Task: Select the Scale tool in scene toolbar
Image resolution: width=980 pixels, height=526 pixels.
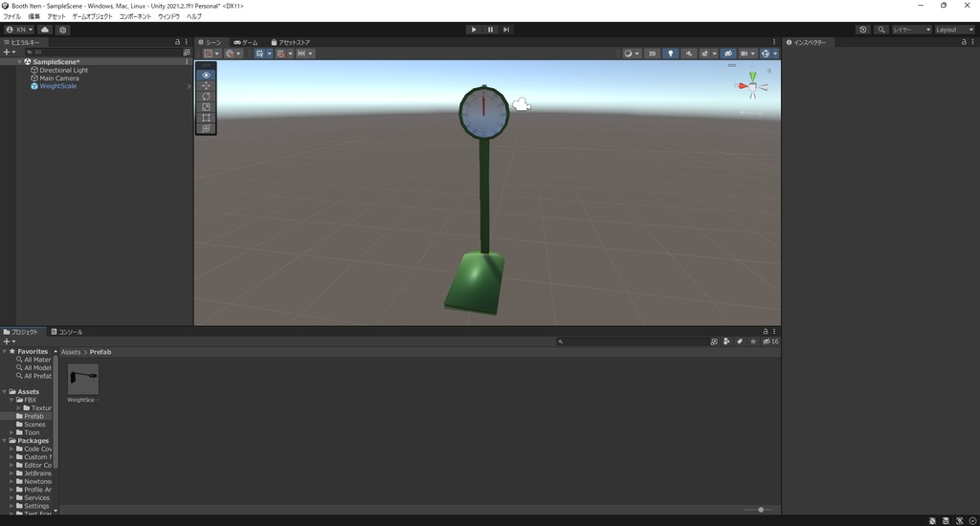Action: pyautogui.click(x=207, y=107)
